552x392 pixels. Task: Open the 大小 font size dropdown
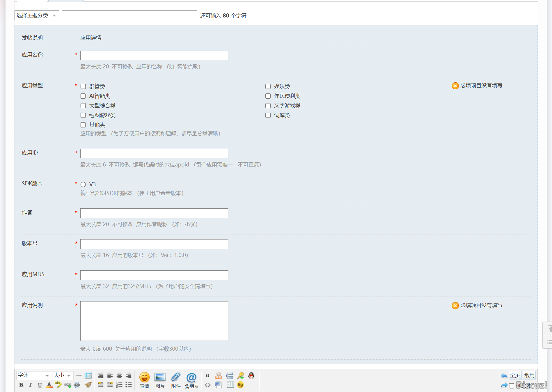tap(63, 375)
